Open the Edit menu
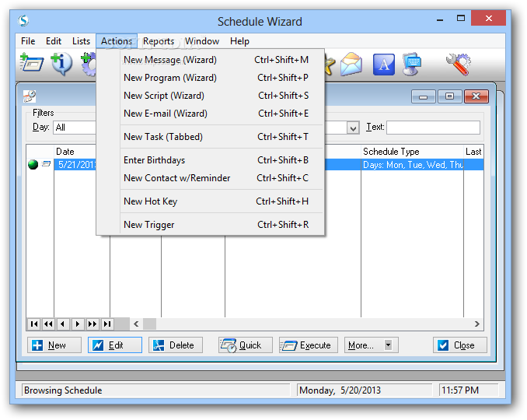The height and width of the screenshot is (420, 527). click(54, 41)
